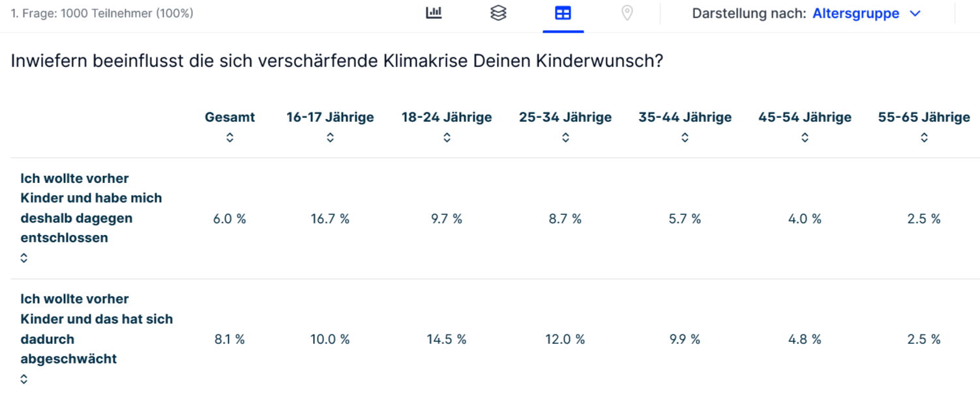Sort by 55-65 Jährige column arrows
This screenshot has height=394, width=980.
coord(924,137)
